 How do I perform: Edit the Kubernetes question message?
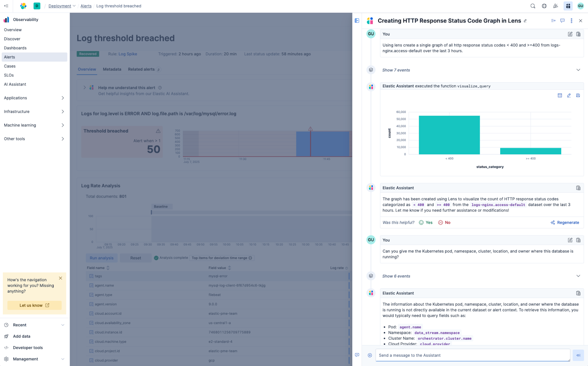(570, 240)
